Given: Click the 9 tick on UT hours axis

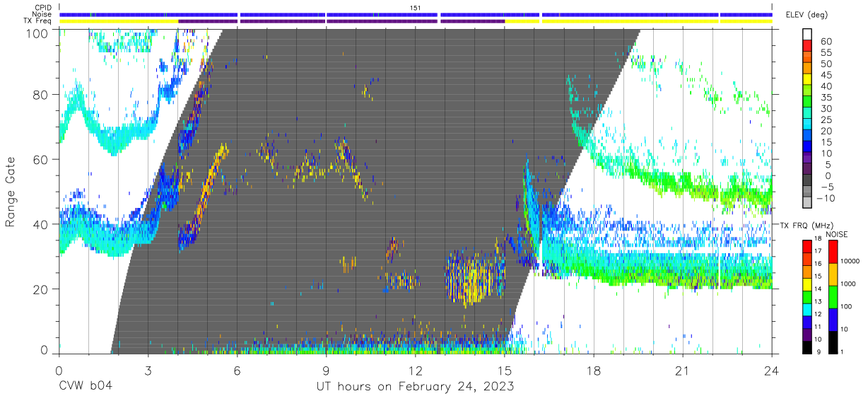Looking at the screenshot, I should coord(326,370).
